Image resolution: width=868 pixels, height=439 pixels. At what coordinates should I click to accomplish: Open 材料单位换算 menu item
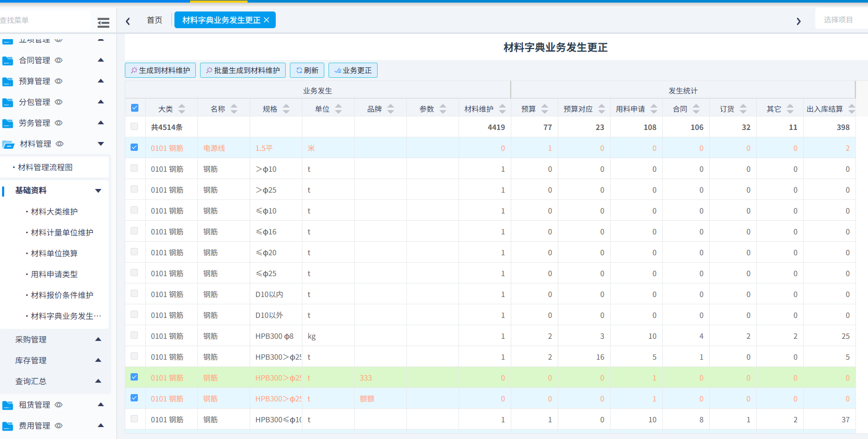pos(54,253)
